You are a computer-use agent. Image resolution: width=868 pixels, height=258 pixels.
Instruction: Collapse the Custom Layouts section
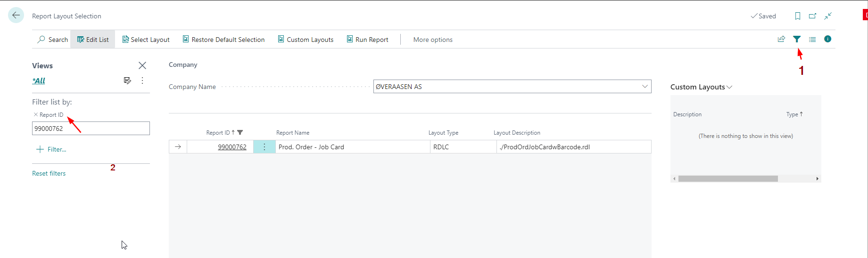(730, 87)
